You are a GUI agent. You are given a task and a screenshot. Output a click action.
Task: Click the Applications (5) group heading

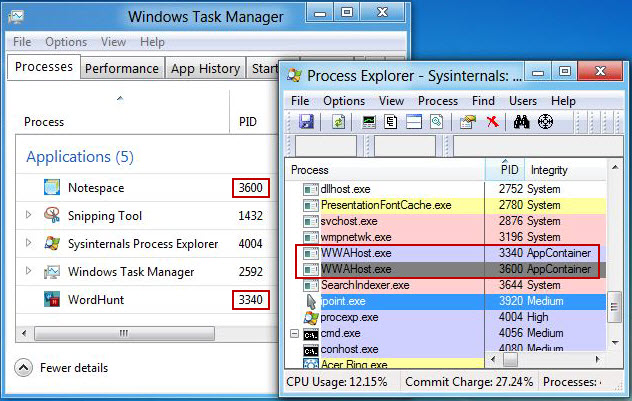click(80, 157)
